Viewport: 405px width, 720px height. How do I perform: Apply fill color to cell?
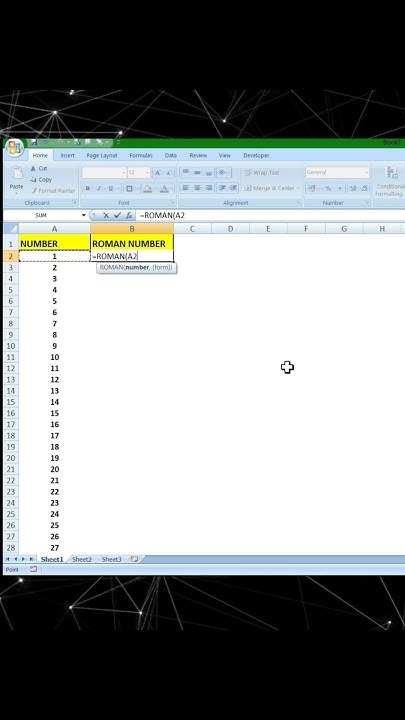click(x=147, y=188)
